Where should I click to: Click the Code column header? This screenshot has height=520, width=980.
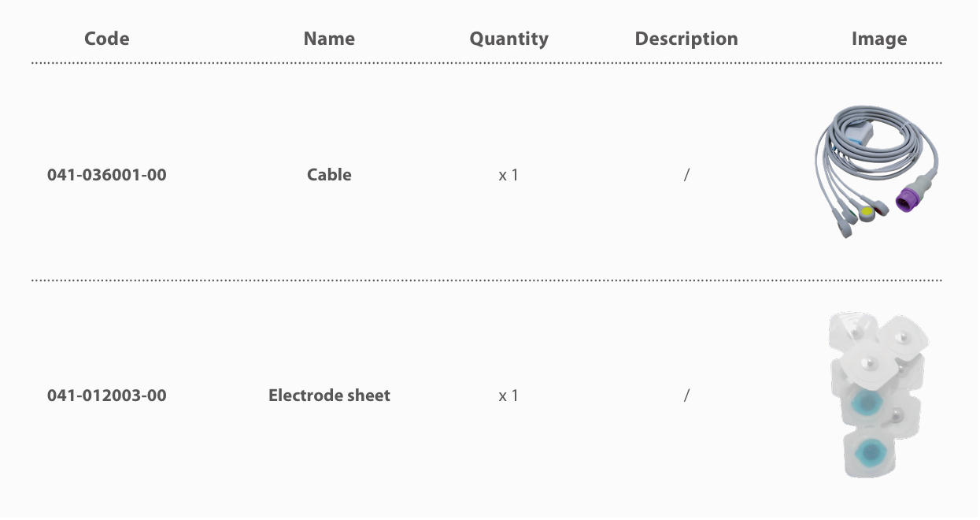click(106, 39)
